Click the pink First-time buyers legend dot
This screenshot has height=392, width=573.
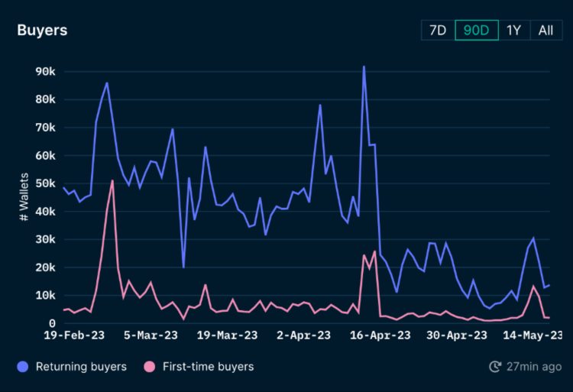(x=149, y=367)
